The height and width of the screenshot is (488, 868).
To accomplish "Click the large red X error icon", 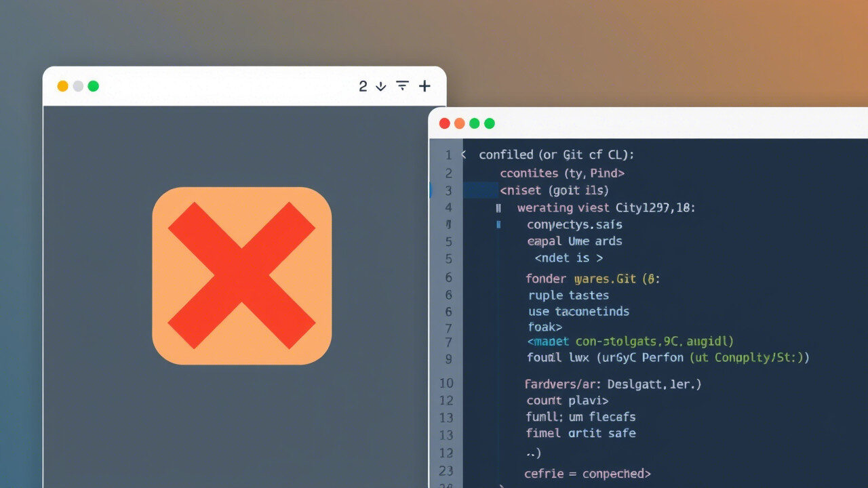I will tap(241, 276).
